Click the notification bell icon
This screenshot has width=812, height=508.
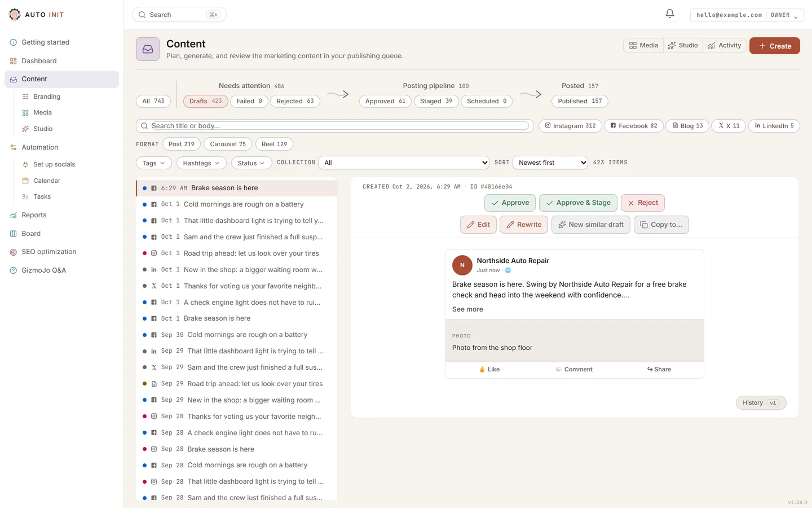[670, 14]
